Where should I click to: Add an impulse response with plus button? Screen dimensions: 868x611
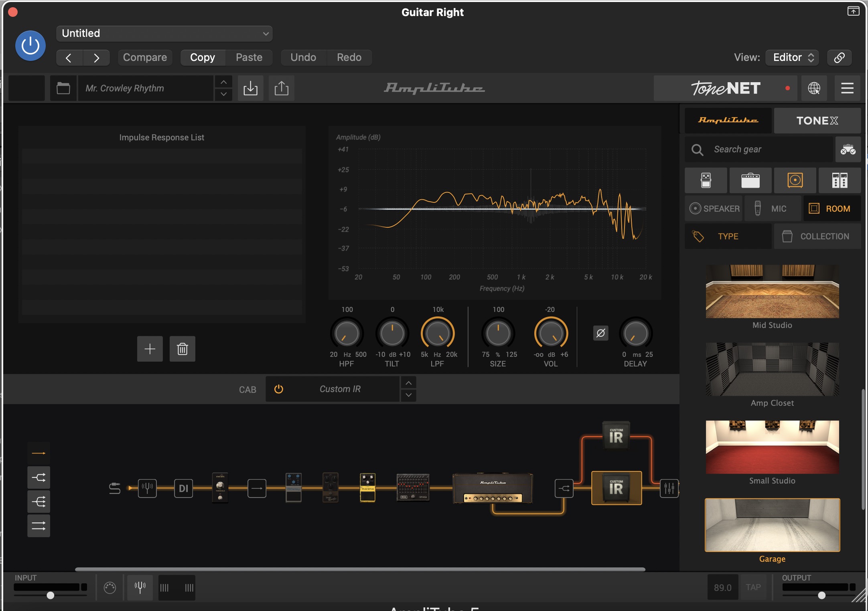click(150, 349)
